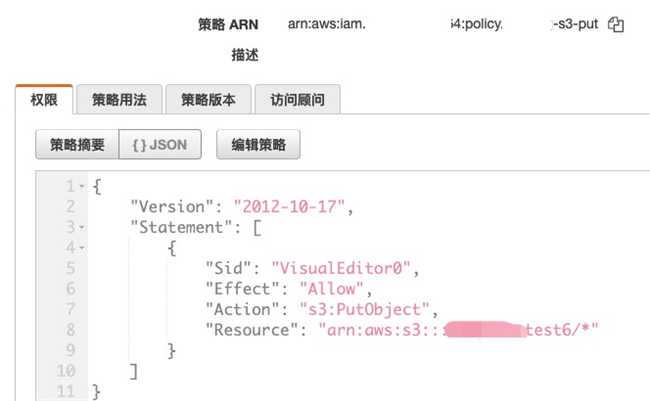Collapse the Statement fold arrow on line 3
Viewport: 650px width, 401px height.
[x=82, y=227]
